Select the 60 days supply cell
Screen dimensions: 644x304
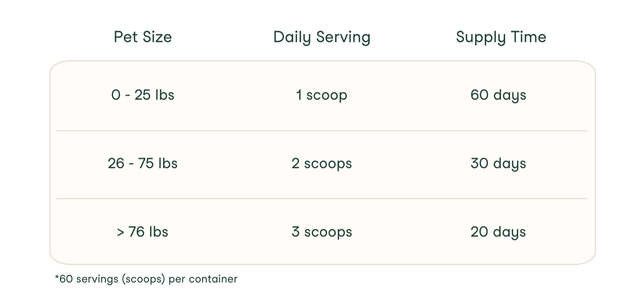pos(498,95)
